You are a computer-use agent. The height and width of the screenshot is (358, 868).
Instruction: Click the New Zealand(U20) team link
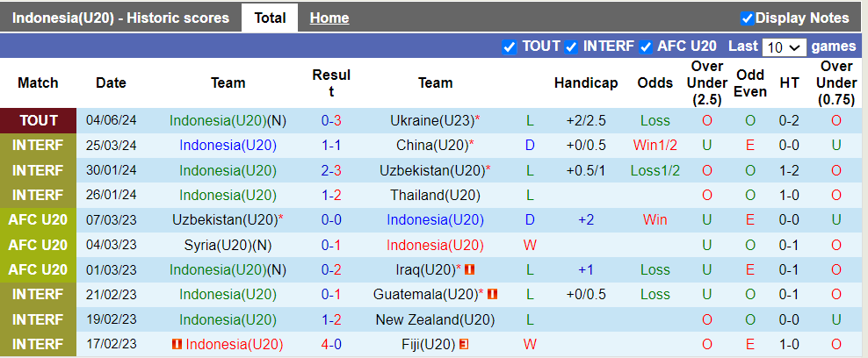pyautogui.click(x=435, y=319)
